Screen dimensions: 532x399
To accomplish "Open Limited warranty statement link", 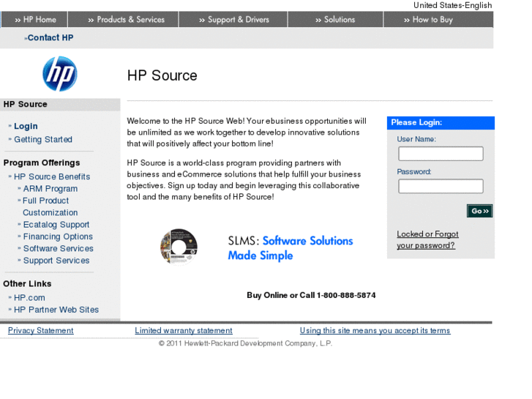I will click(184, 330).
